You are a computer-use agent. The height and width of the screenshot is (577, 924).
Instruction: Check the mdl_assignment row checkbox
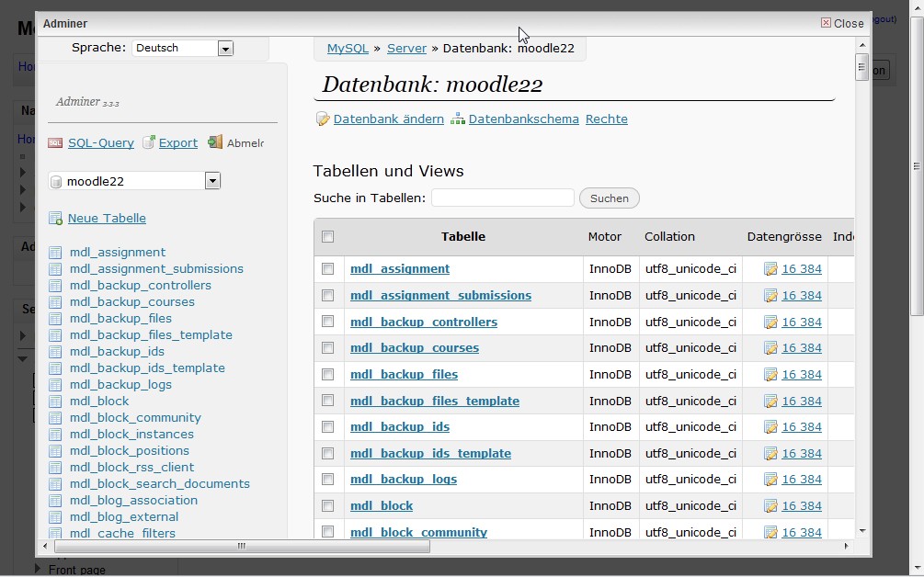(x=328, y=269)
